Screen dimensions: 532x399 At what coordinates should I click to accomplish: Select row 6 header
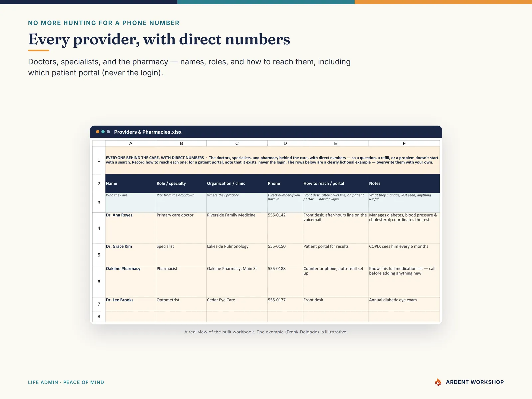(99, 282)
